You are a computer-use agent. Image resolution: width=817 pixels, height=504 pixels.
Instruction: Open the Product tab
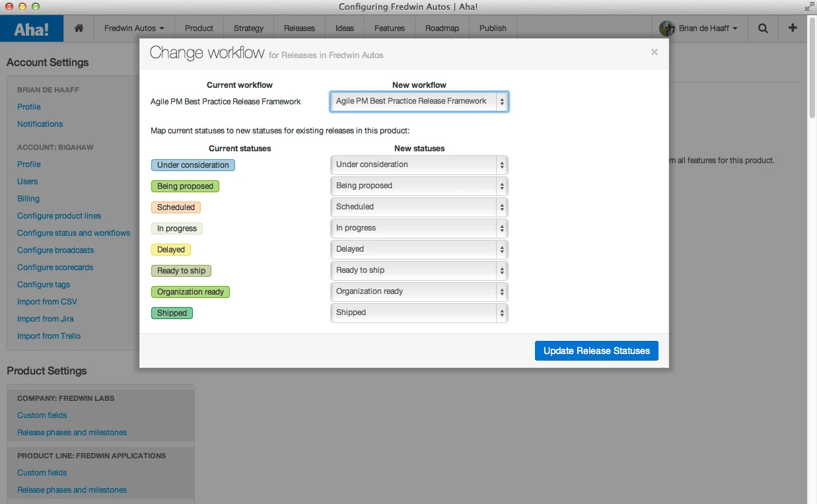(x=199, y=28)
